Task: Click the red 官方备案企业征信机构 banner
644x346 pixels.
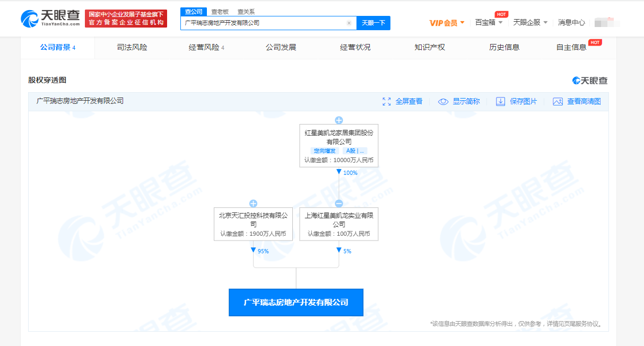Action: point(126,19)
